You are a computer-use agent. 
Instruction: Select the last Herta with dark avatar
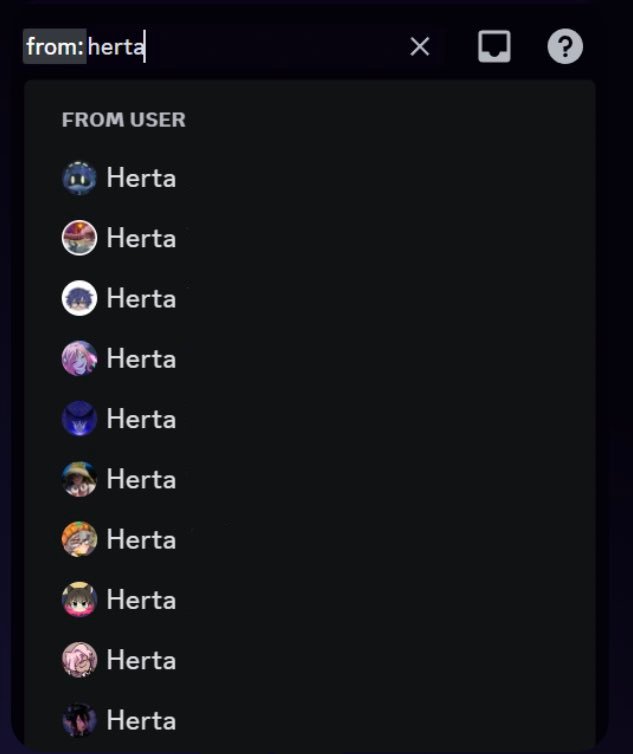click(x=310, y=720)
